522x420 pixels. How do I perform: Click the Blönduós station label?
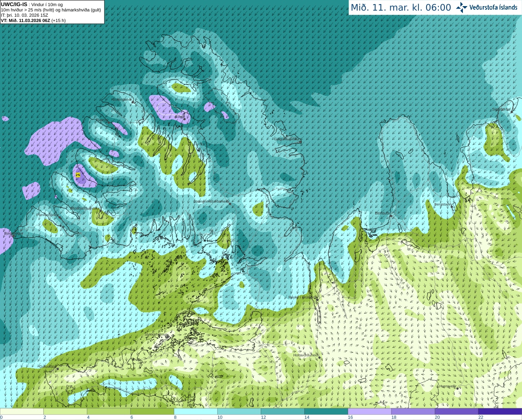[x=383, y=213]
